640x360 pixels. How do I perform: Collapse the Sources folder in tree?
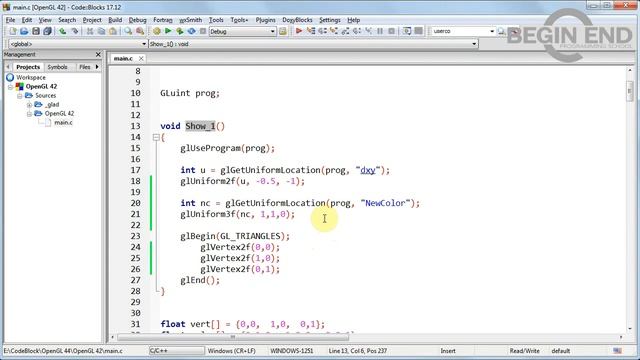(x=20, y=96)
